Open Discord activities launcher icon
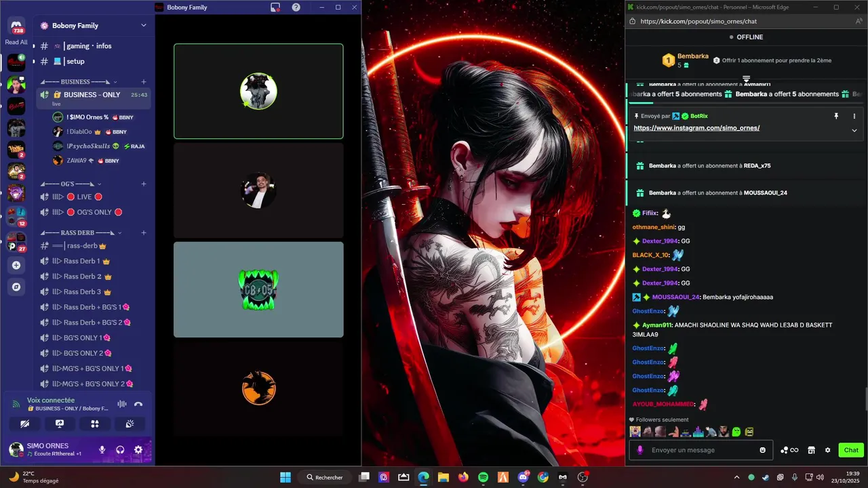 click(95, 424)
